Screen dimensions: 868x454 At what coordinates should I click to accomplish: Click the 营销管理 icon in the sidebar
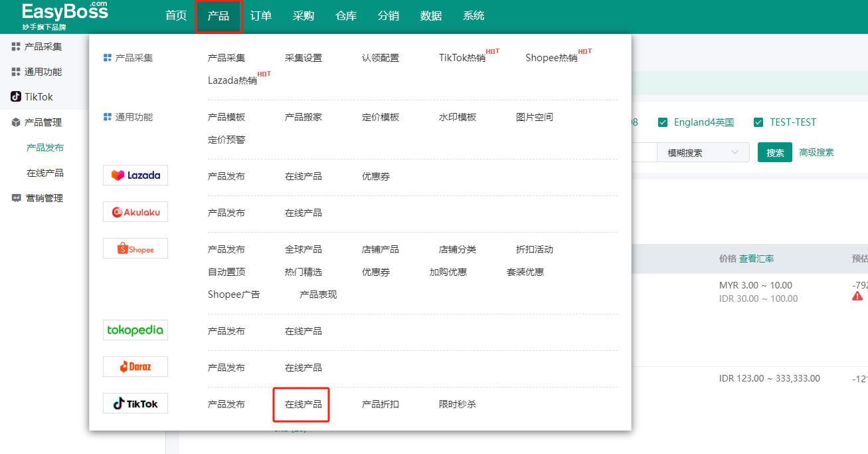pyautogui.click(x=16, y=198)
